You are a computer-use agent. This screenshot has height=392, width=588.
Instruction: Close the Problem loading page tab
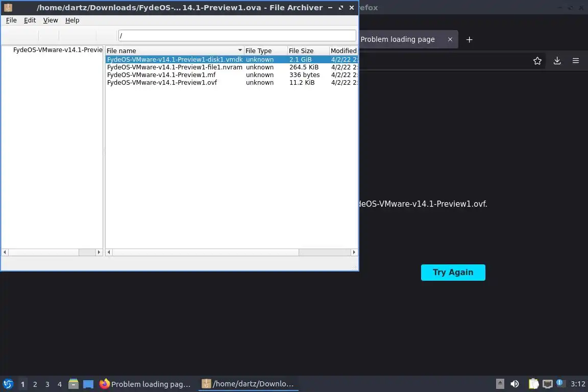tap(450, 39)
